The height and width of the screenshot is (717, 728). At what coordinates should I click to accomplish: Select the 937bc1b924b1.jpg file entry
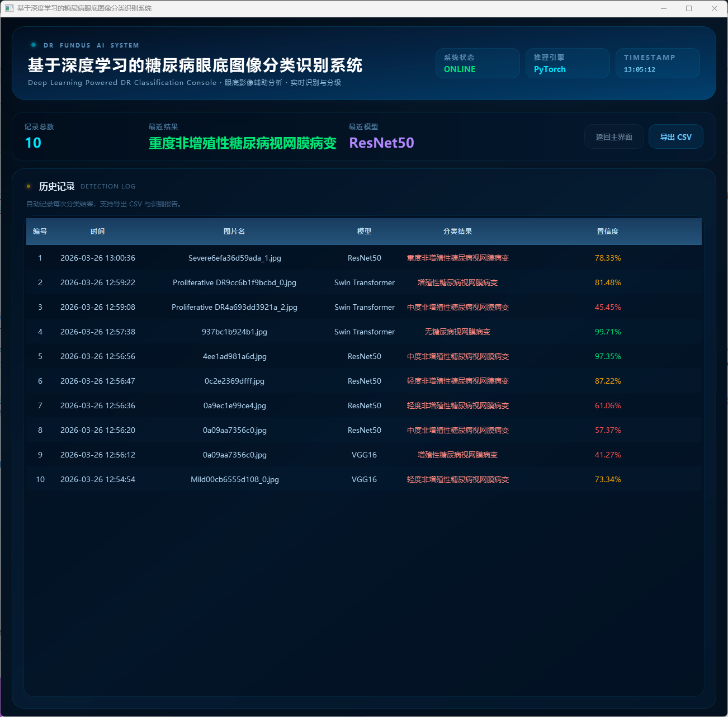tap(234, 332)
